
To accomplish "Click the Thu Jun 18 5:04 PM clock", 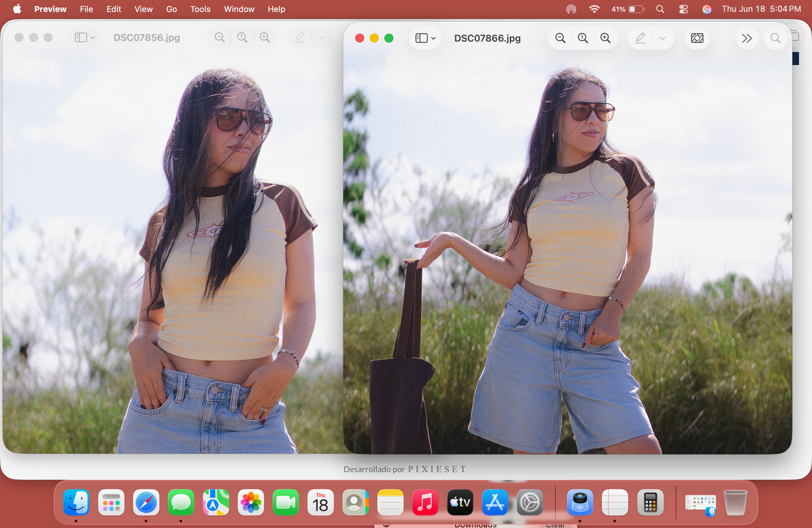I will (761, 9).
